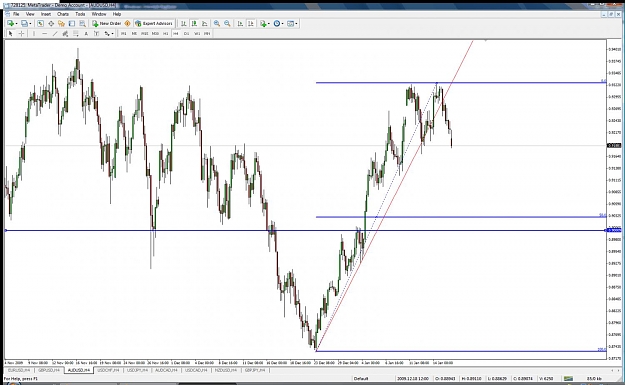Switch to the GBPJPY,H4 chart tab

(255, 370)
